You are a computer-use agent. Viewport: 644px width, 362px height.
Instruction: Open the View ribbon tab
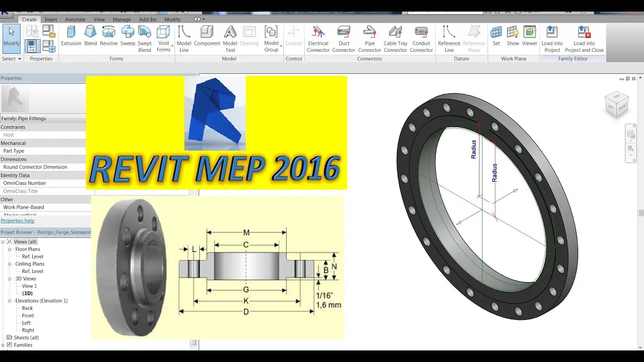pos(99,20)
